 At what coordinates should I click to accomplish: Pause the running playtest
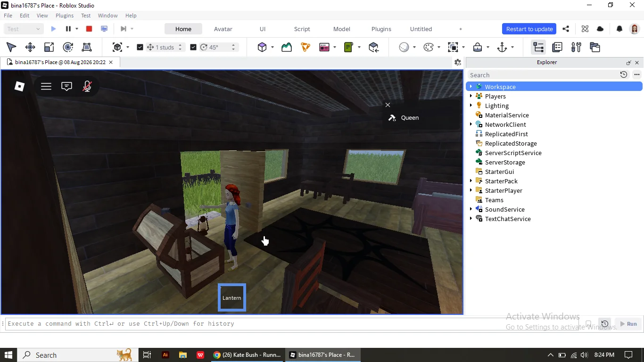point(68,29)
